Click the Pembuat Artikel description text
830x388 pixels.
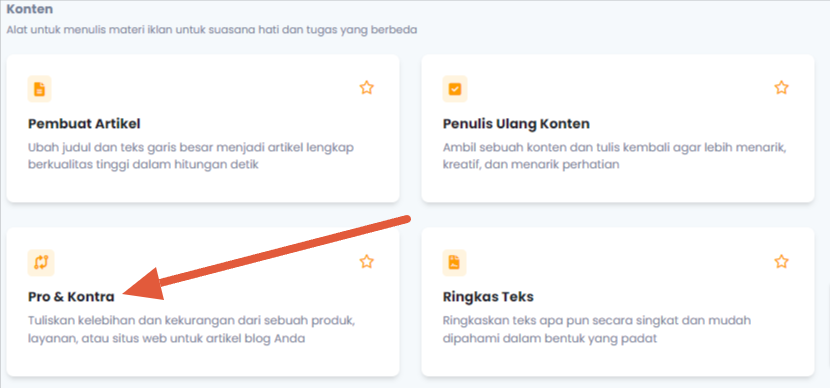191,156
